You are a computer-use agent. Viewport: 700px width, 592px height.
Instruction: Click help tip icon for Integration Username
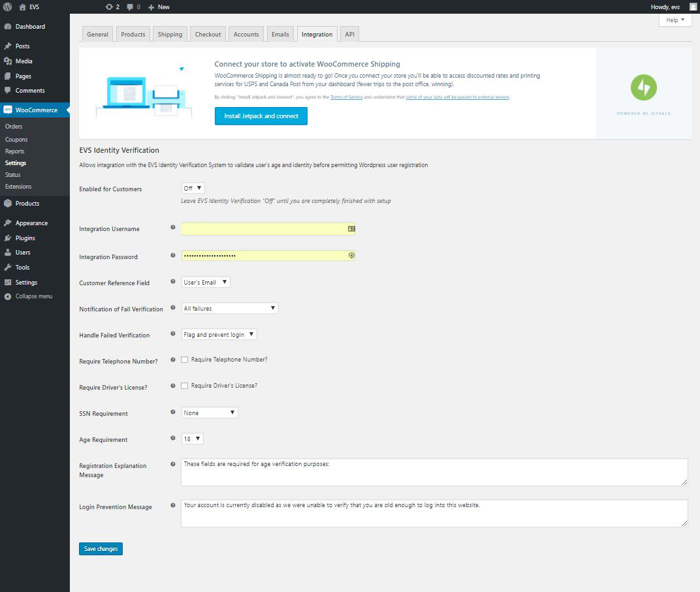(x=173, y=228)
